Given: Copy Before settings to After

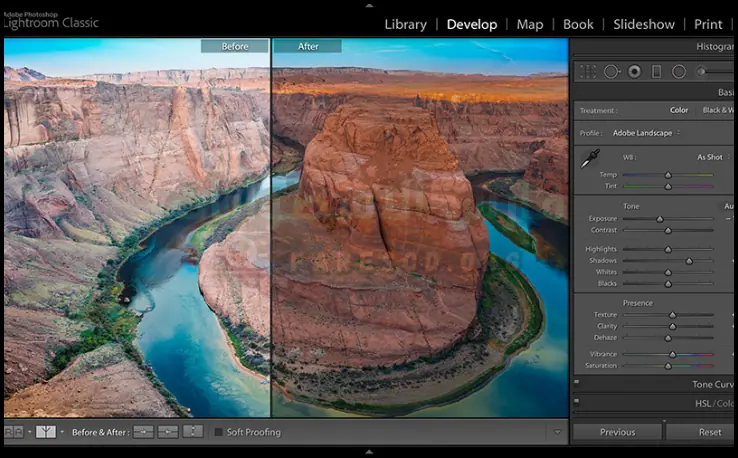Looking at the screenshot, I should pos(143,432).
